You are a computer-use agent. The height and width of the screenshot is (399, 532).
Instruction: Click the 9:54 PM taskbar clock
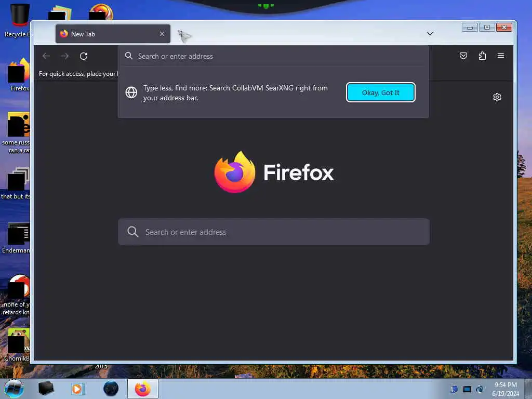point(506,389)
